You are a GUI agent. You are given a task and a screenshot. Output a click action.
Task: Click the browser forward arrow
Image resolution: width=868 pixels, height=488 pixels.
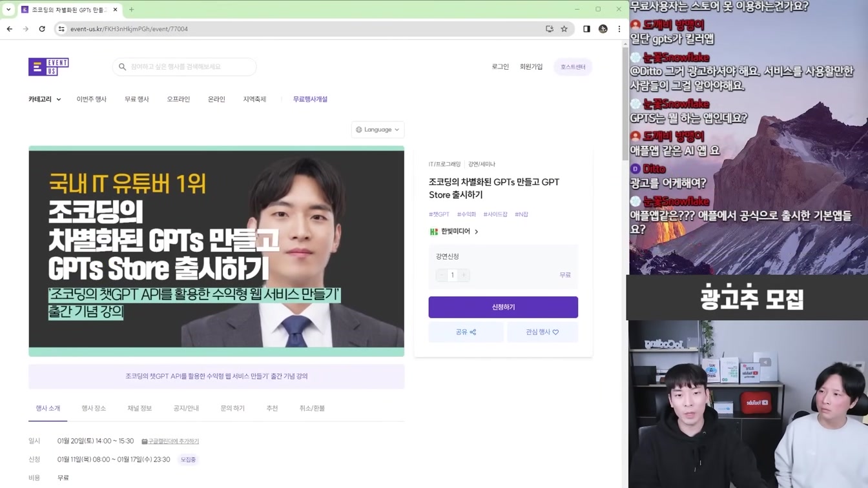[26, 29]
